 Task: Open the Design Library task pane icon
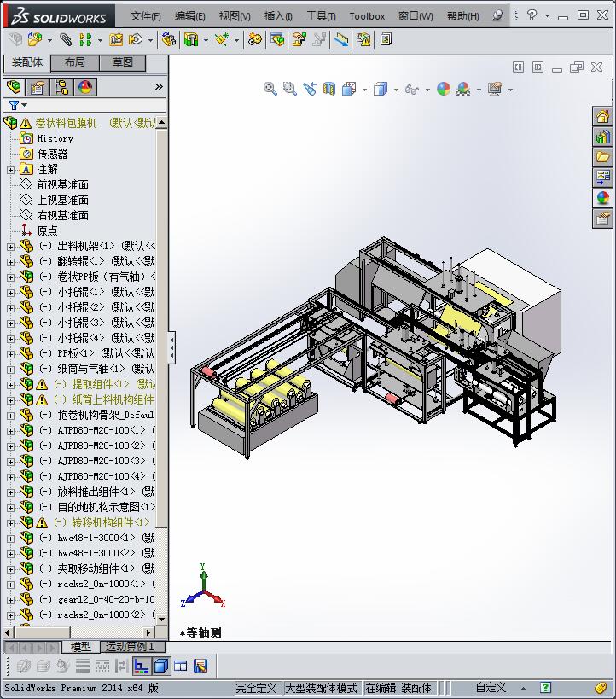[602, 137]
